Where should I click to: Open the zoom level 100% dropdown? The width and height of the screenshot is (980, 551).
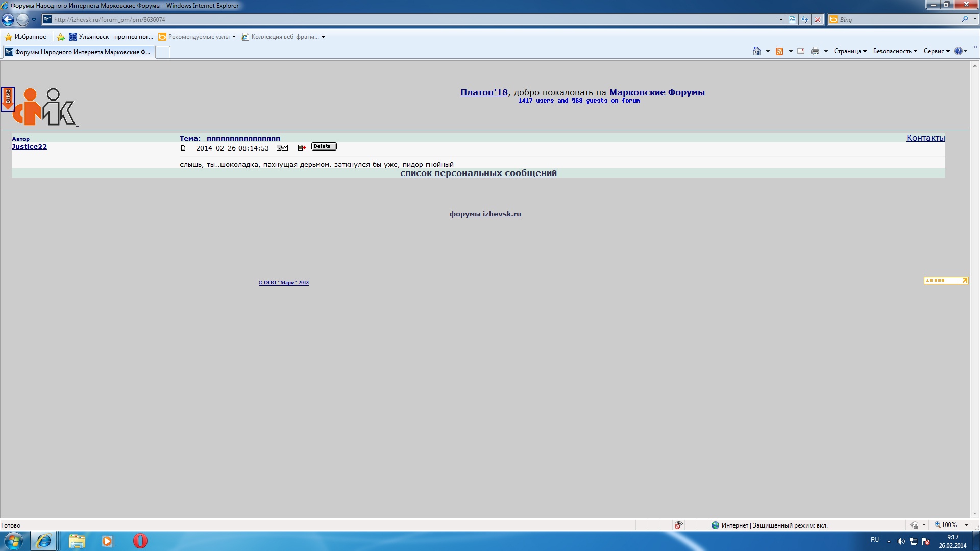coord(966,525)
